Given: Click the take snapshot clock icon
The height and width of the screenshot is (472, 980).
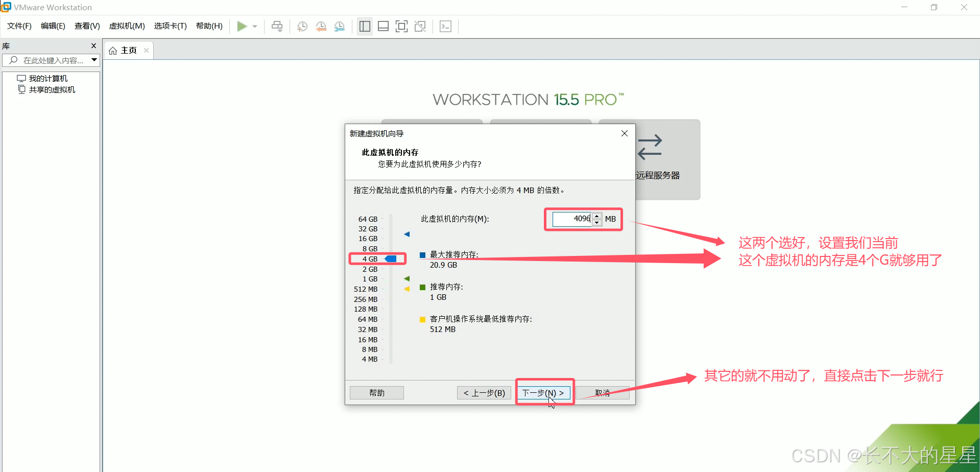Looking at the screenshot, I should pos(302,26).
